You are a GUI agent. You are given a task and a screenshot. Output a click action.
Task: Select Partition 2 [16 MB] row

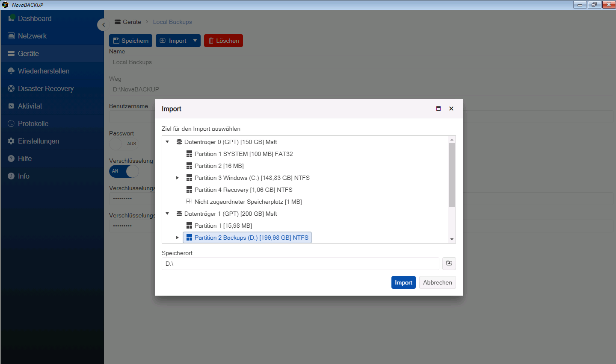click(215, 166)
